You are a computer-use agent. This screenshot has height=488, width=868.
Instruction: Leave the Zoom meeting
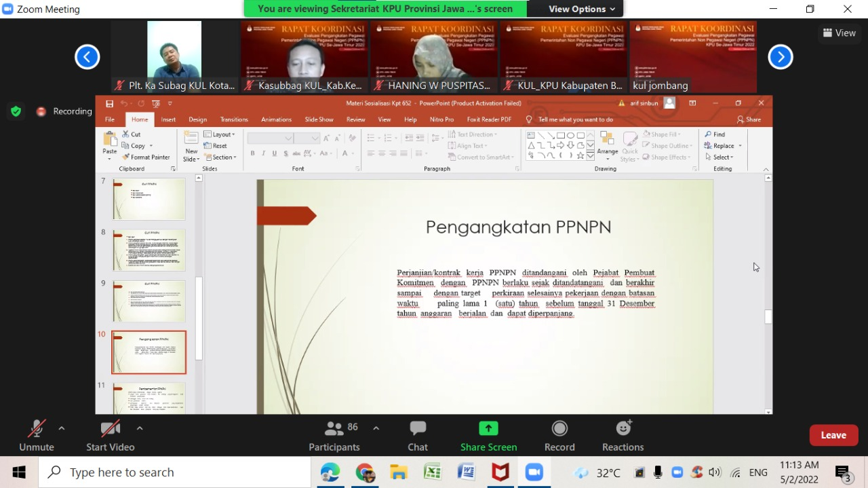coord(833,435)
